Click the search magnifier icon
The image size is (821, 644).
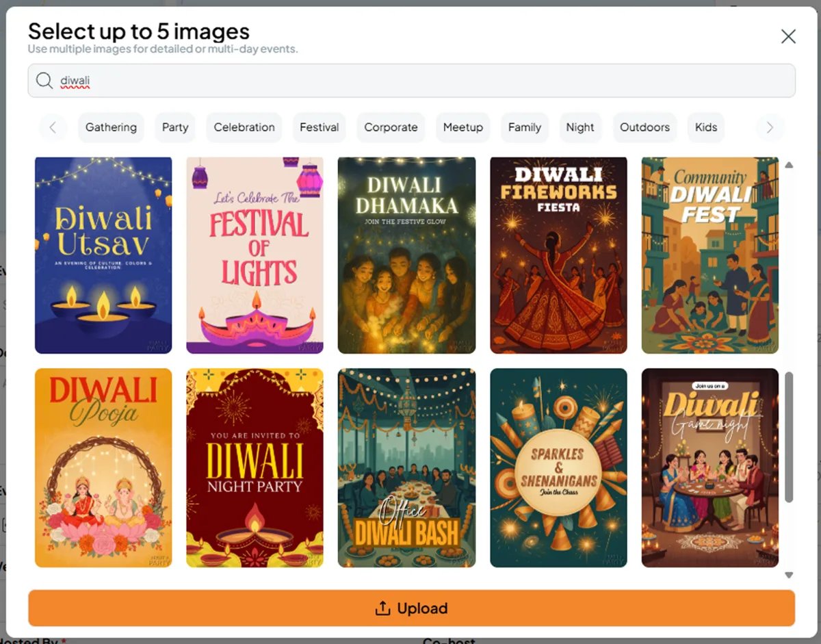coord(44,81)
